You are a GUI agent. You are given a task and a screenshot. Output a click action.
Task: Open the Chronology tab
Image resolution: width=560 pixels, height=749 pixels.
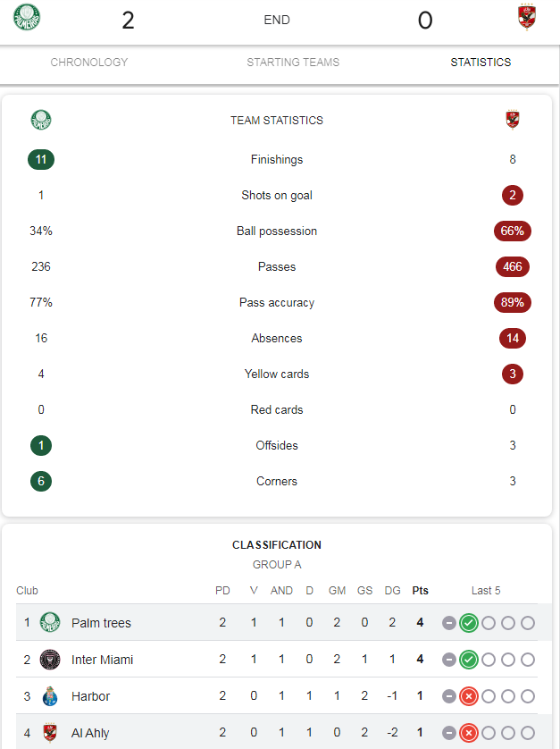coord(89,62)
